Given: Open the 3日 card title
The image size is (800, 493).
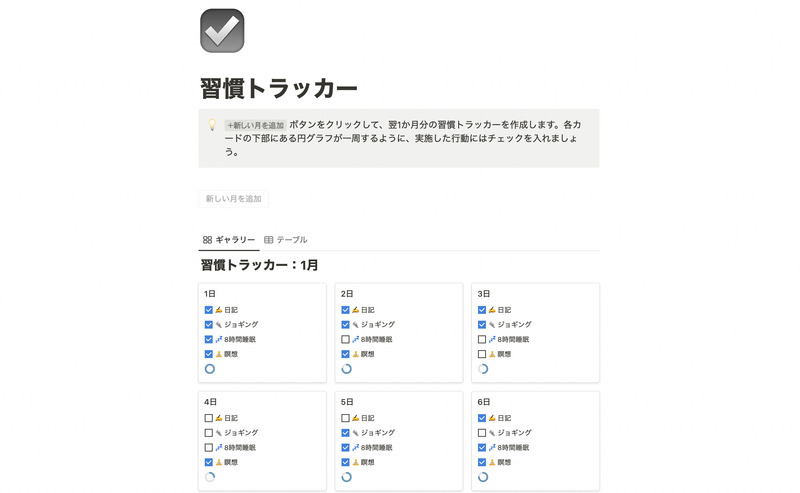Looking at the screenshot, I should 484,294.
